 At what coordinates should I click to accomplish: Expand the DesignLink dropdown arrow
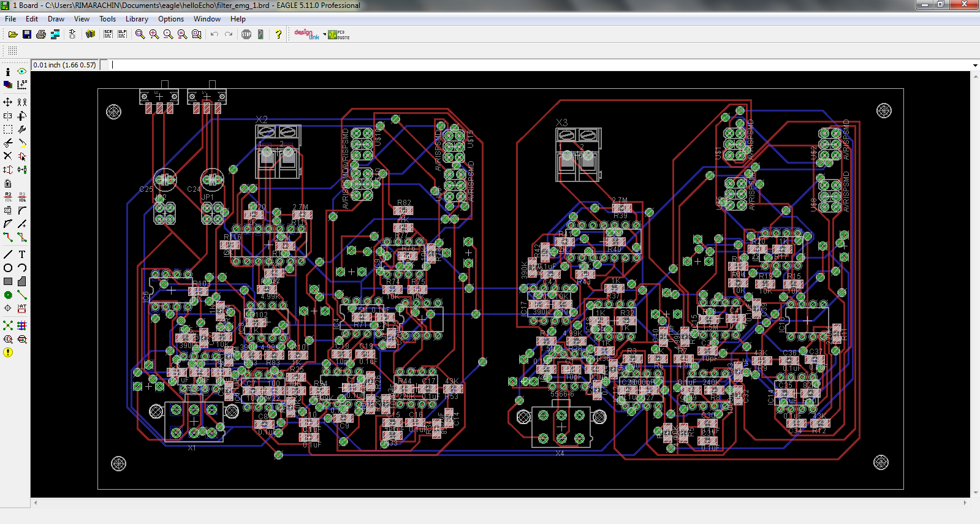[x=325, y=35]
